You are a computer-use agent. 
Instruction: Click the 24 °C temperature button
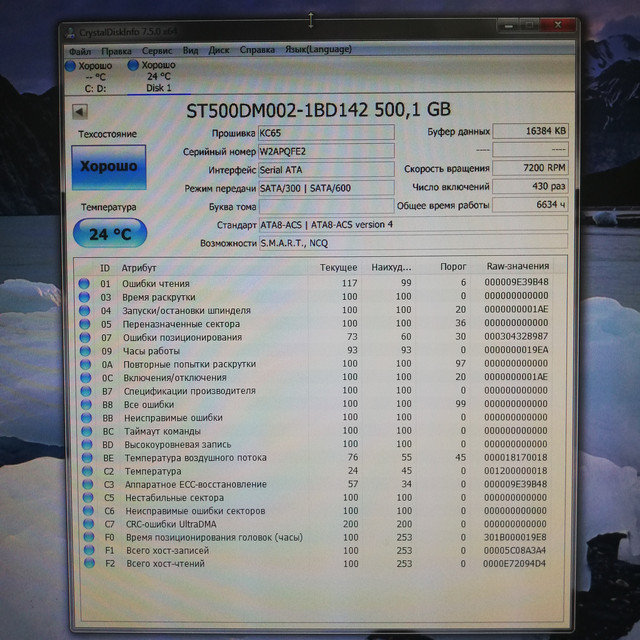(x=109, y=234)
